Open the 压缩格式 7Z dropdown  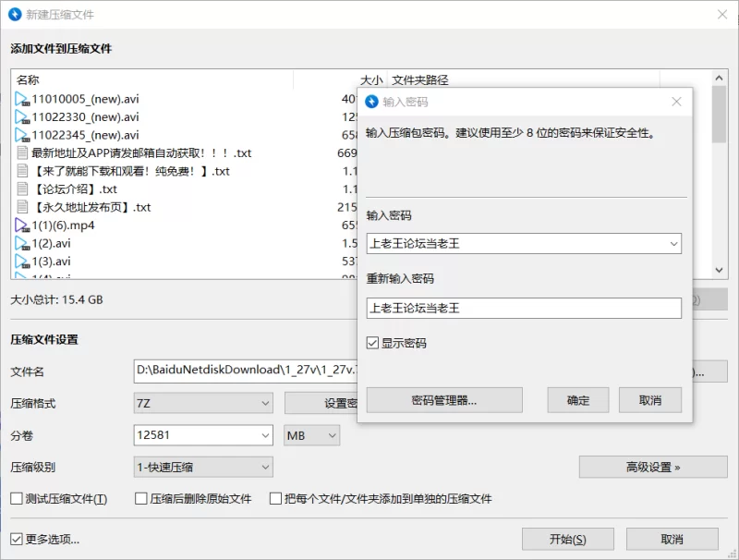[x=203, y=403]
